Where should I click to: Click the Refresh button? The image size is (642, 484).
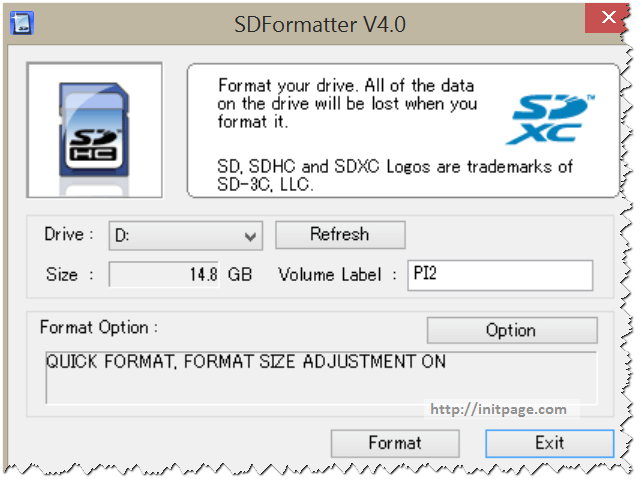340,235
